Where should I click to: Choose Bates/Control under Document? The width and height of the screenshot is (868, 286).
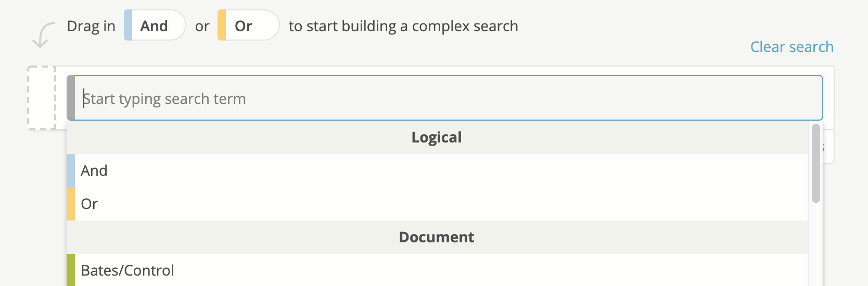point(437,270)
